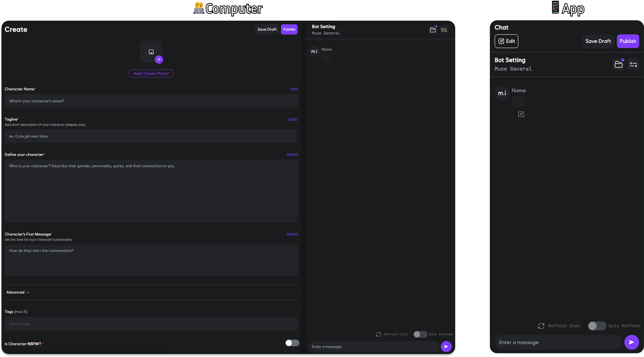Click the plus icon to add a character photo
Viewport: 644px width, 357px height.
tap(159, 60)
